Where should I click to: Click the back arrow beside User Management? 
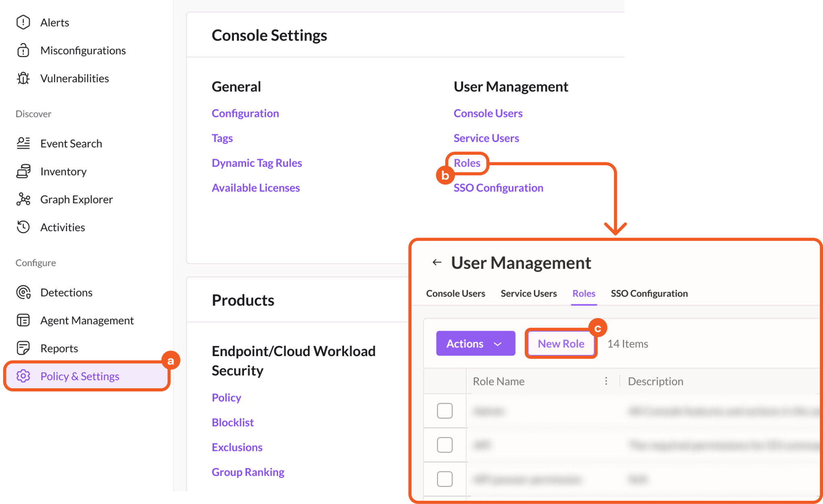tap(437, 262)
